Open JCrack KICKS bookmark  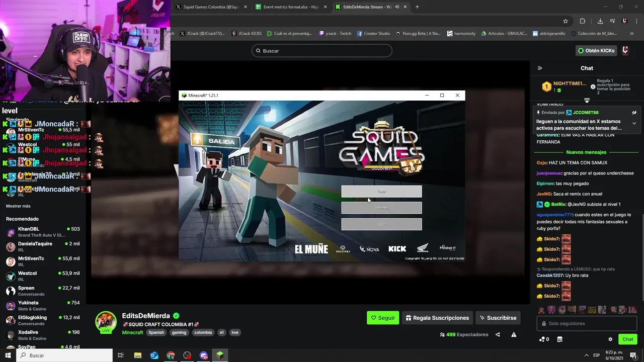pos(246,34)
